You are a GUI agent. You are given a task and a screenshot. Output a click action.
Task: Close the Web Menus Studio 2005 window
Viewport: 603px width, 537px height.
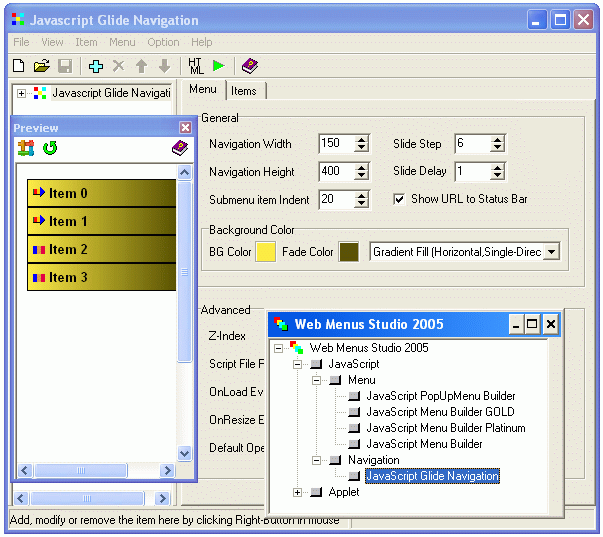click(551, 325)
